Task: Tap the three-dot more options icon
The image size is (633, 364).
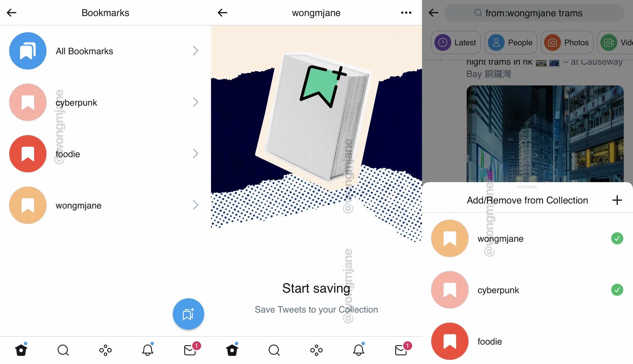Action: pos(406,13)
